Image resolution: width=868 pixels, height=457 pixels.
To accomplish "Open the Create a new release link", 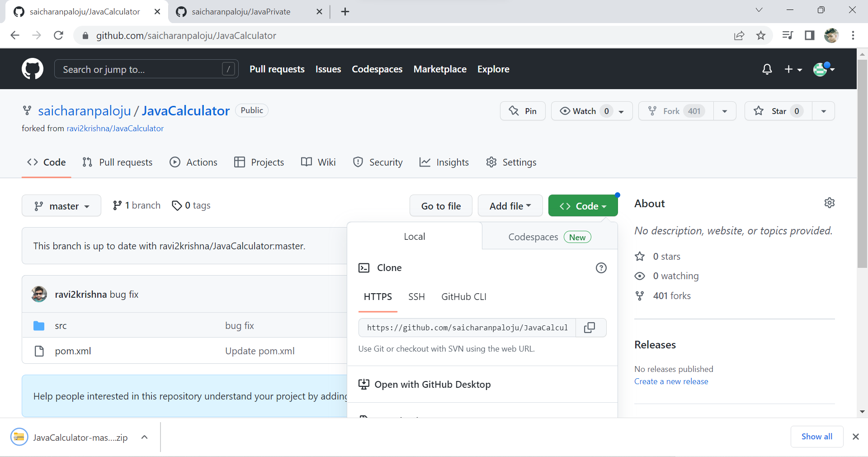I will click(670, 381).
